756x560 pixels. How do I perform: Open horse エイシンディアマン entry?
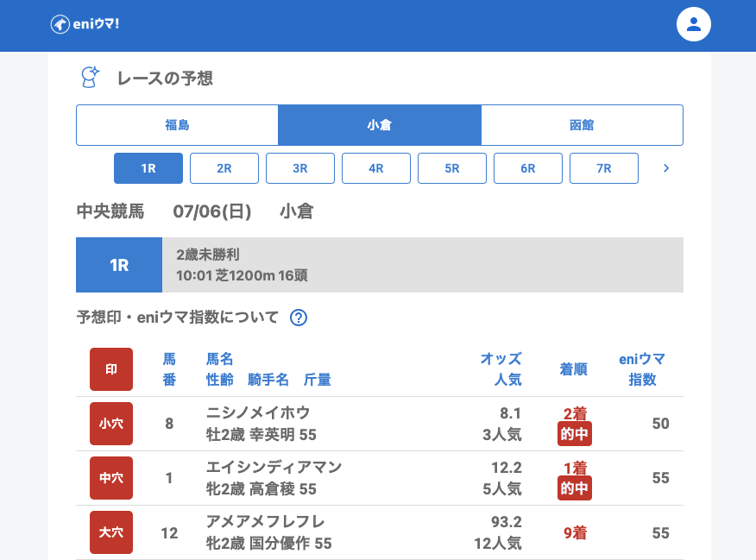click(274, 467)
